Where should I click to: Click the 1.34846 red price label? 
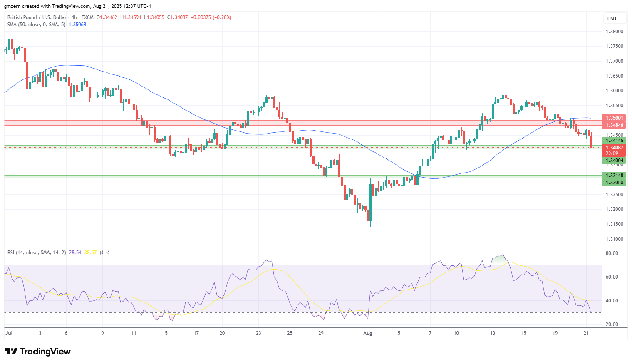[x=615, y=125]
